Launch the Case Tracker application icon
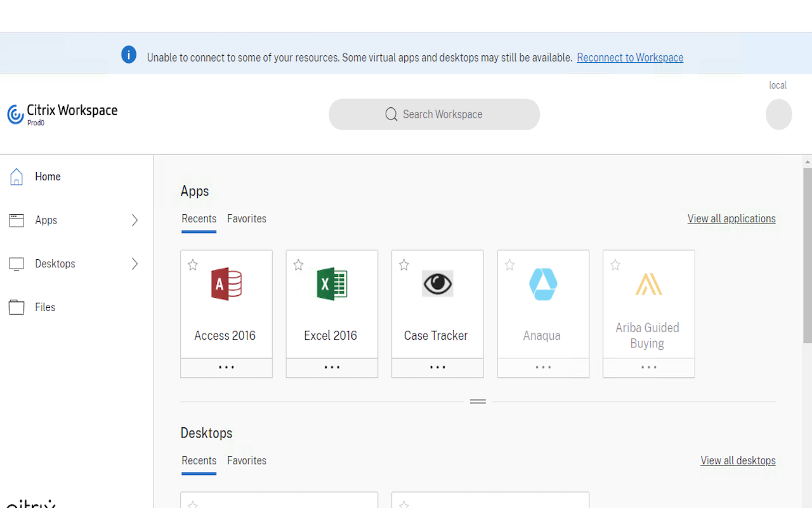The image size is (812, 508). [x=437, y=284]
